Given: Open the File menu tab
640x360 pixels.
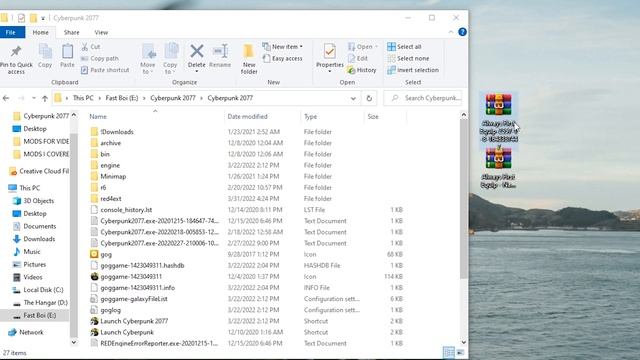Looking at the screenshot, I should pyautogui.click(x=11, y=32).
